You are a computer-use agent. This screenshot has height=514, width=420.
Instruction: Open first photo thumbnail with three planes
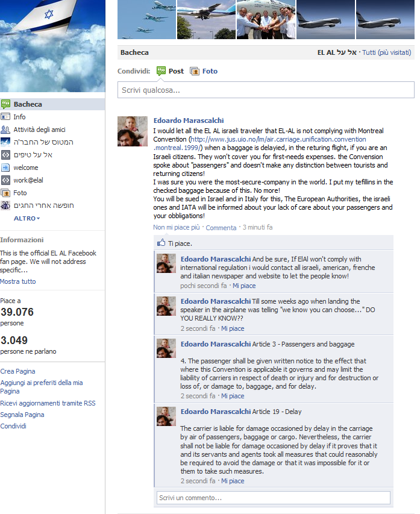click(146, 19)
